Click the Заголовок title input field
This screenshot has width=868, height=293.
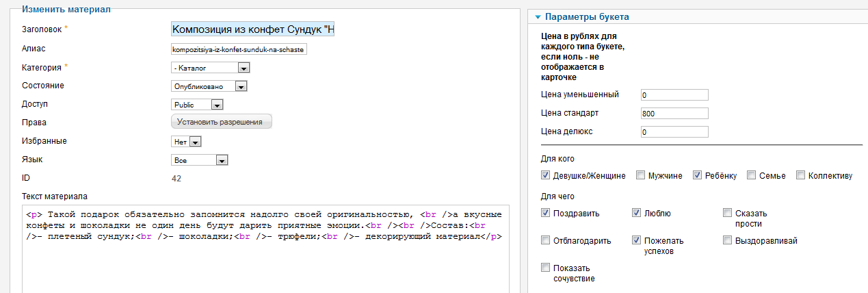point(252,29)
